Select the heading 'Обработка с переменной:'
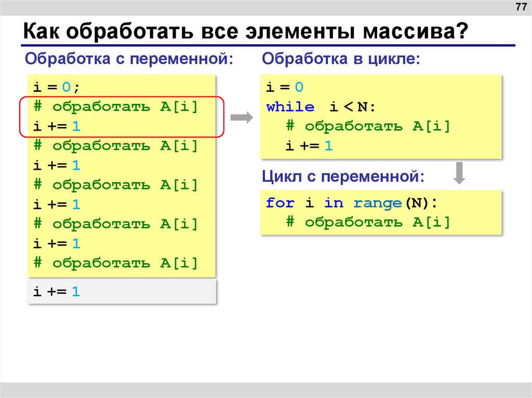Viewport: 532px width, 398px height. [129, 59]
